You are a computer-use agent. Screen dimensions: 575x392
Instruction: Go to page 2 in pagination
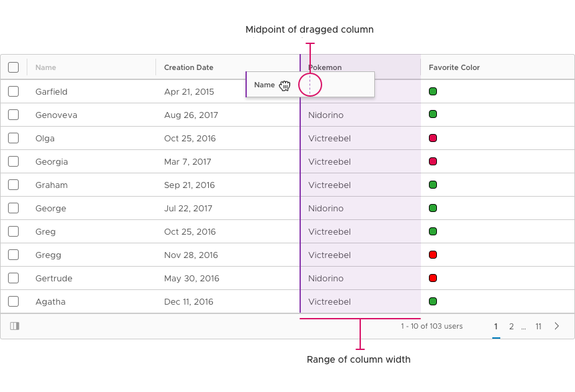pyautogui.click(x=511, y=326)
